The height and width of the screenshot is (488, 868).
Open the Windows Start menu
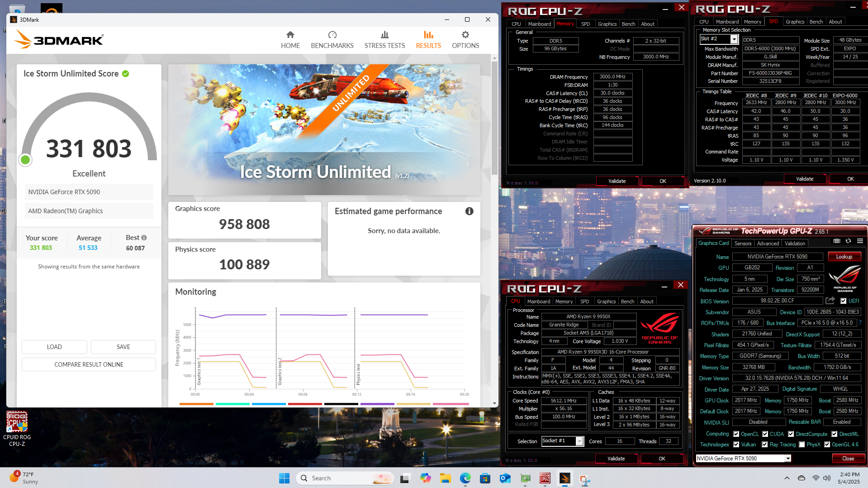point(284,478)
